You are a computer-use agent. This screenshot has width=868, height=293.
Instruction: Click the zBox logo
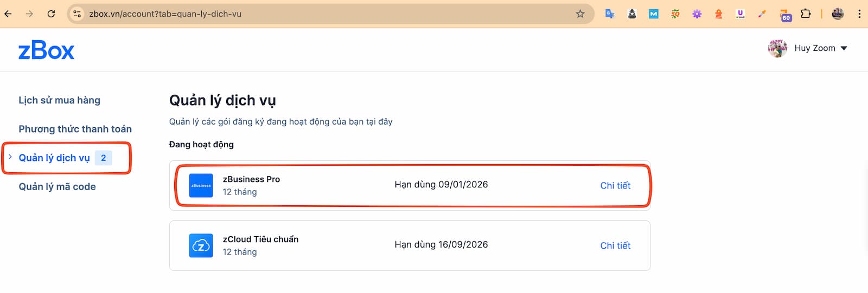point(46,51)
